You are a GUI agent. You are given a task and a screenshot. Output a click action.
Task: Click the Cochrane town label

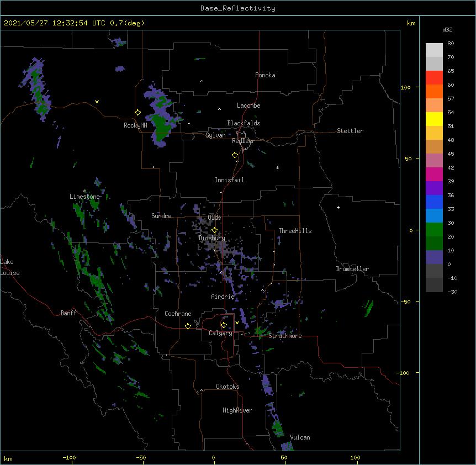pyautogui.click(x=178, y=314)
